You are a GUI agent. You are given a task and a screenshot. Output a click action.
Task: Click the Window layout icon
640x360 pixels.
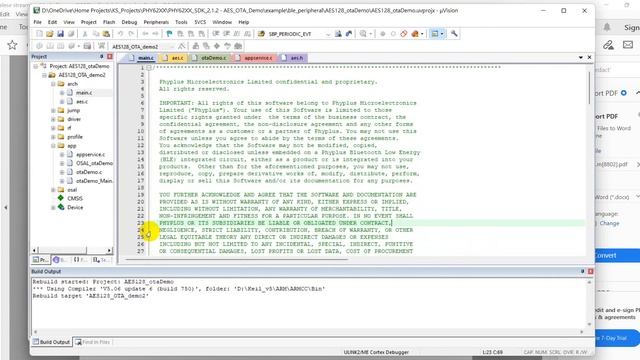click(435, 34)
